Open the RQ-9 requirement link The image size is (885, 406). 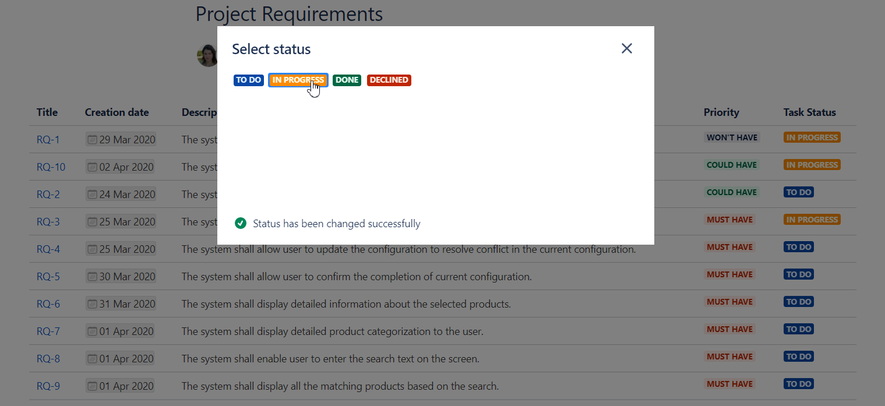[x=48, y=386]
